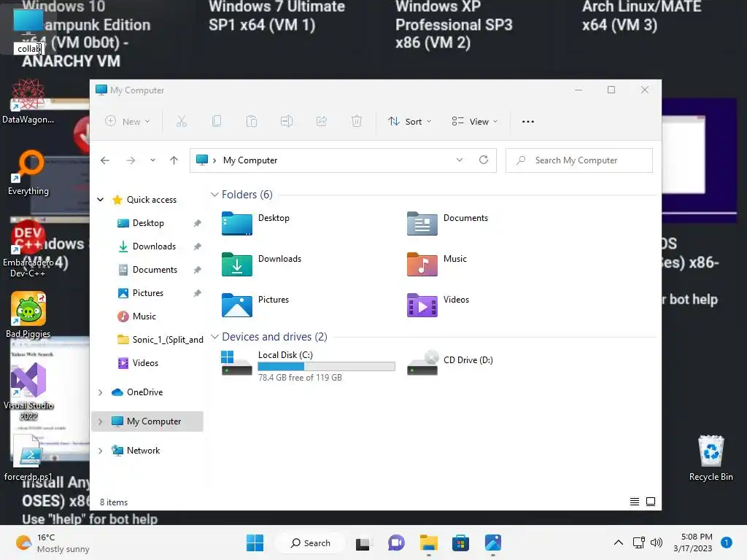Image resolution: width=747 pixels, height=560 pixels.
Task: Open the New dropdown menu
Action: (128, 122)
